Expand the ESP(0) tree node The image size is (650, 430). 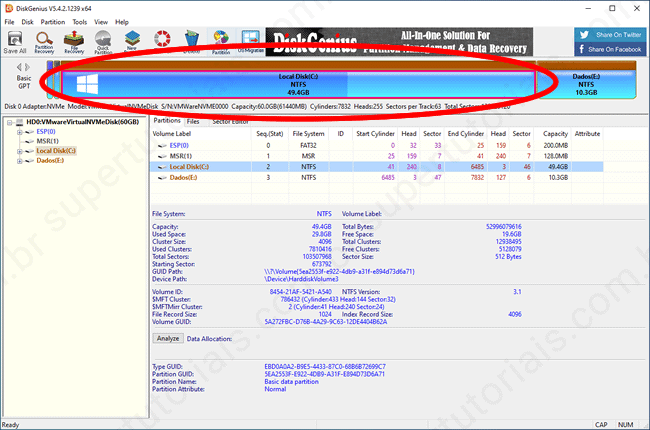coord(19,132)
